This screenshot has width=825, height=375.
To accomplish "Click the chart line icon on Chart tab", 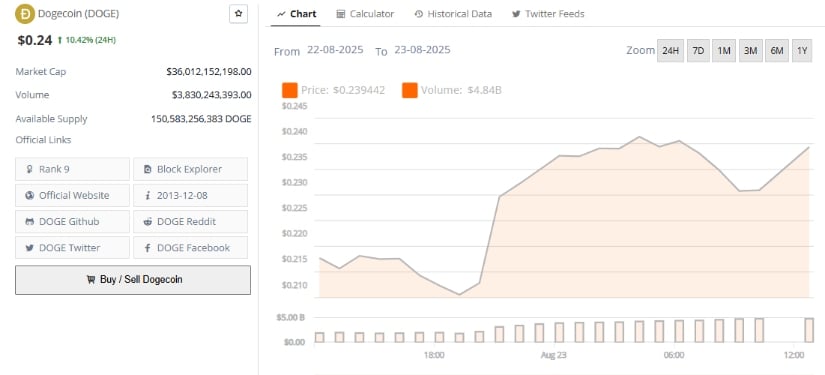I will click(x=281, y=14).
